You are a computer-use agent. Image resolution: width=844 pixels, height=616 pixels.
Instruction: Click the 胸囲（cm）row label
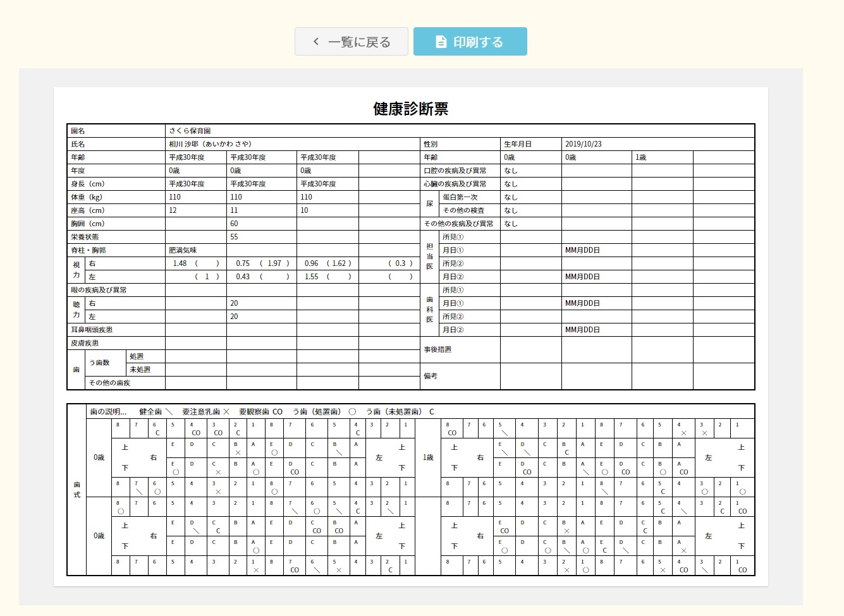coord(87,224)
